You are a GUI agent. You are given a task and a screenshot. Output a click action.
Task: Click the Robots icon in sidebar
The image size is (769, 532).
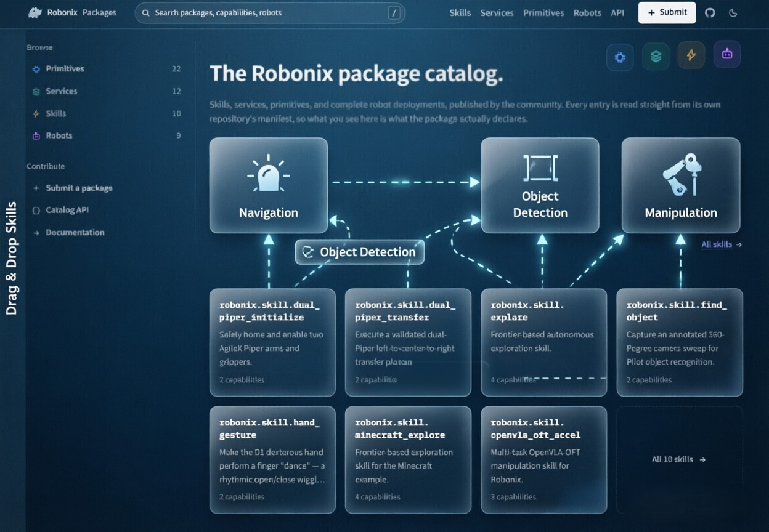tap(36, 135)
